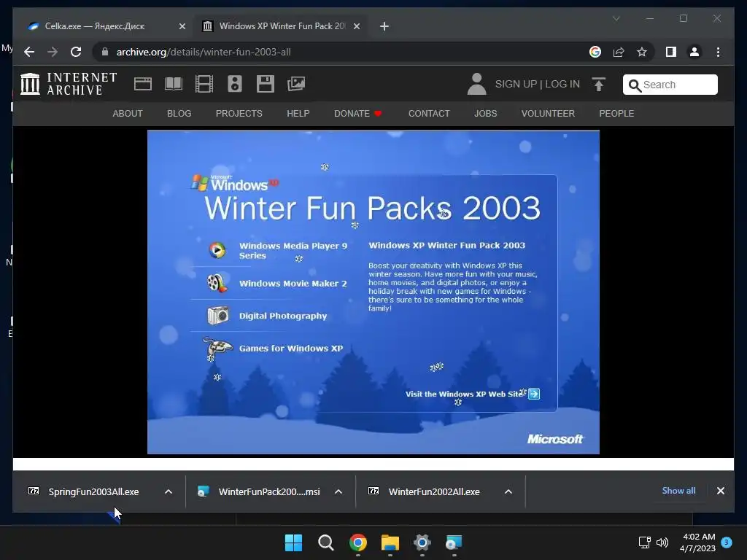Image resolution: width=747 pixels, height=560 pixels.
Task: Open the tab search chevron
Action: coord(616,18)
